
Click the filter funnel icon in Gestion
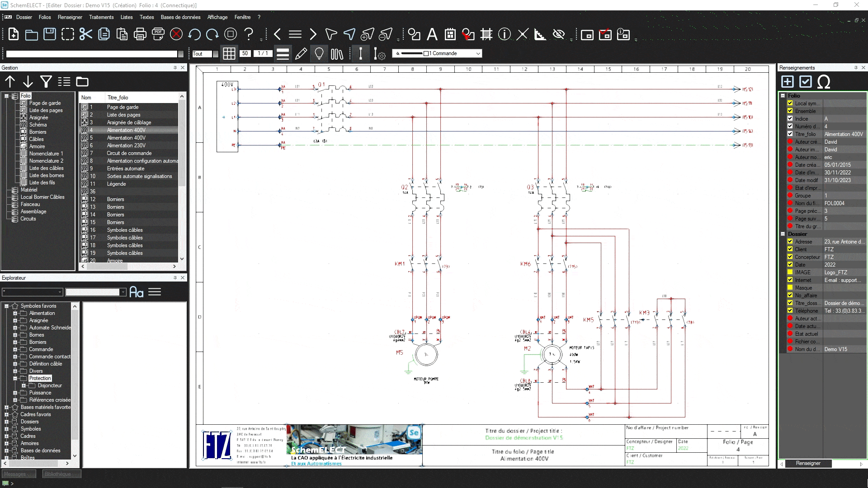46,82
